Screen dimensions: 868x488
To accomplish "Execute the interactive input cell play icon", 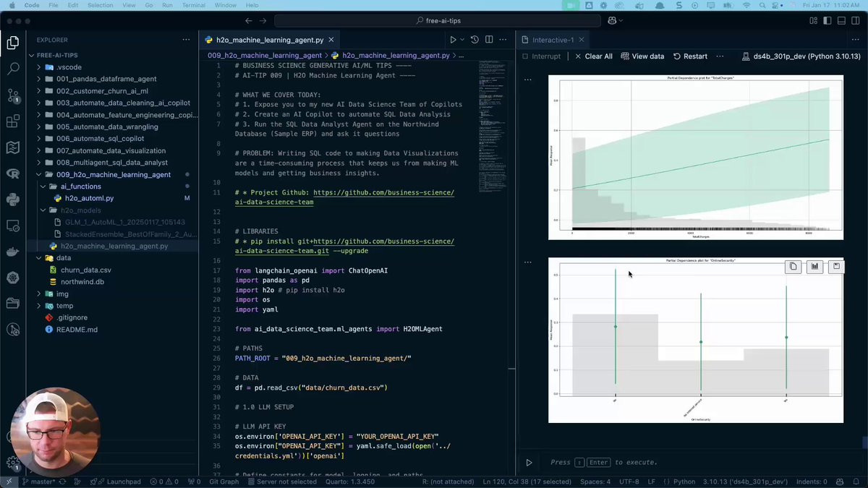I will point(529,463).
